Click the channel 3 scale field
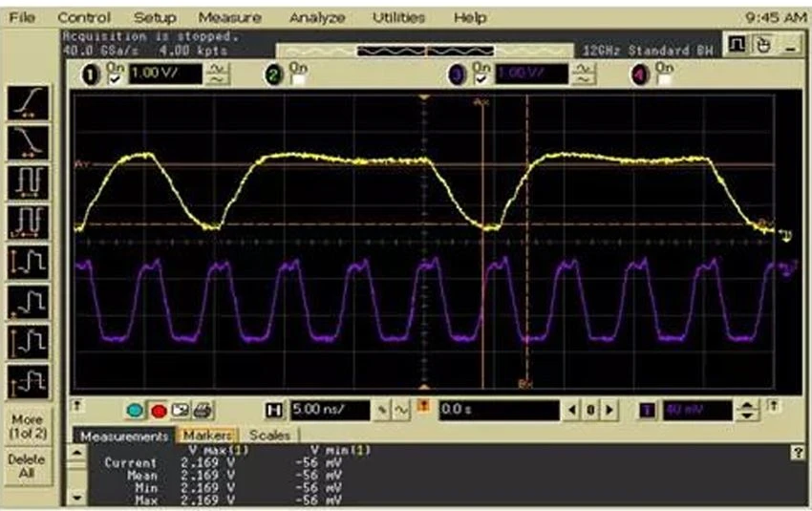This screenshot has height=511, width=812. coord(532,75)
